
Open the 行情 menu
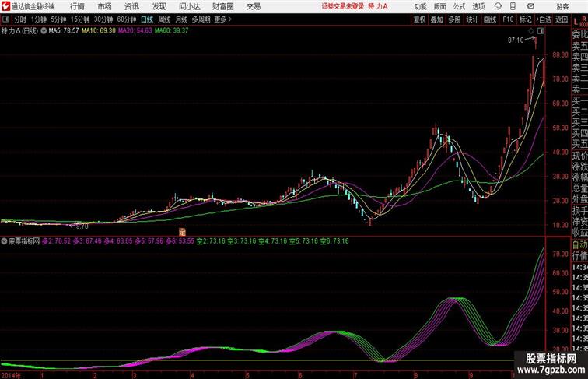pyautogui.click(x=77, y=6)
